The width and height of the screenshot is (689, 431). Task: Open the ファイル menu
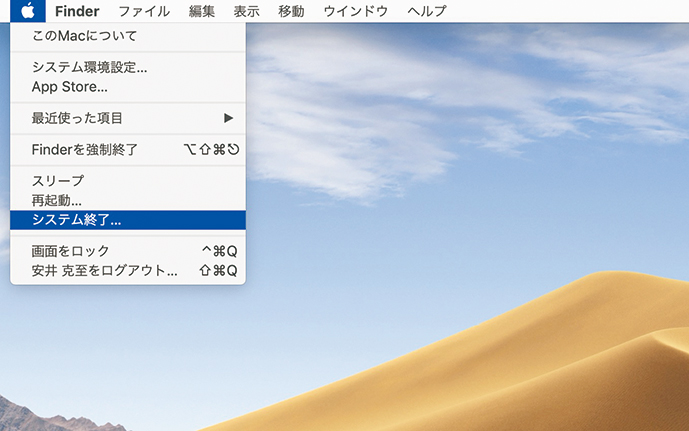(143, 11)
